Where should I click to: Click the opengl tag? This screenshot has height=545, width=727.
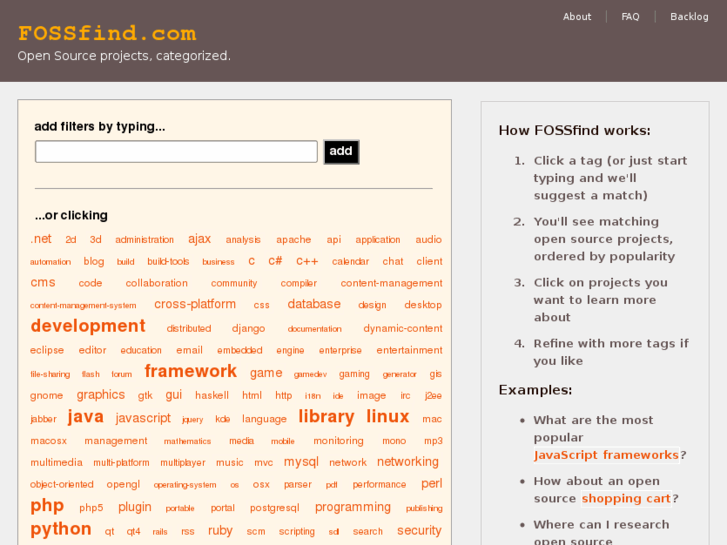coord(123,485)
